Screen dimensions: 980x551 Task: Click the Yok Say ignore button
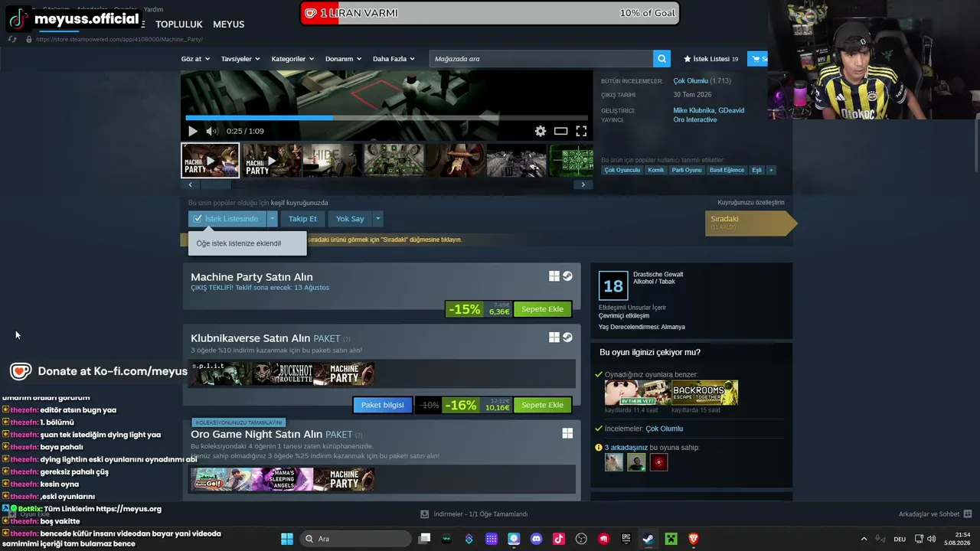350,219
